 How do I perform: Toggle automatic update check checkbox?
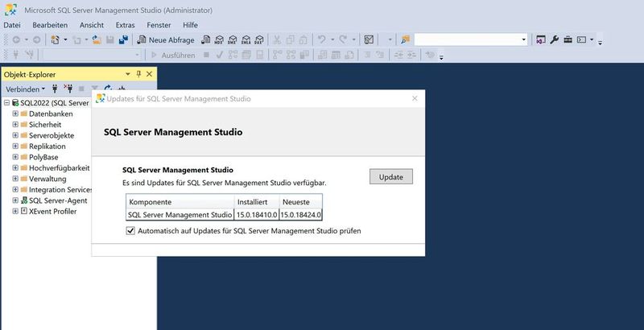point(130,231)
